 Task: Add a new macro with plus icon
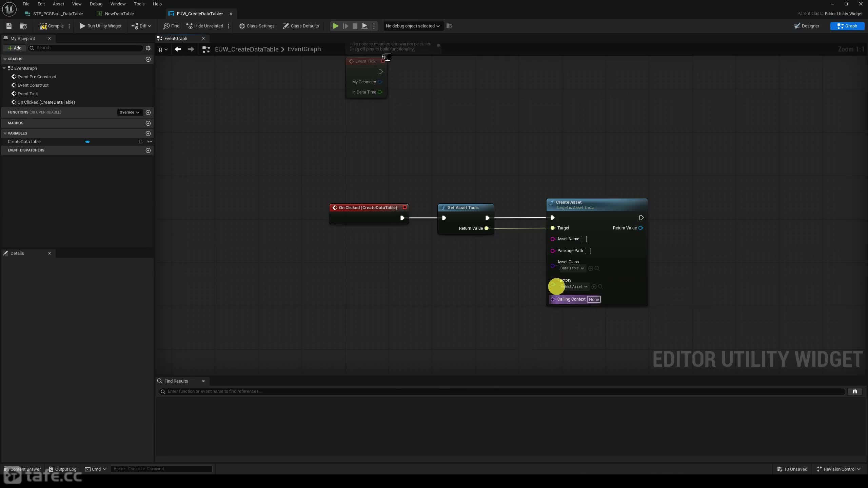(148, 123)
